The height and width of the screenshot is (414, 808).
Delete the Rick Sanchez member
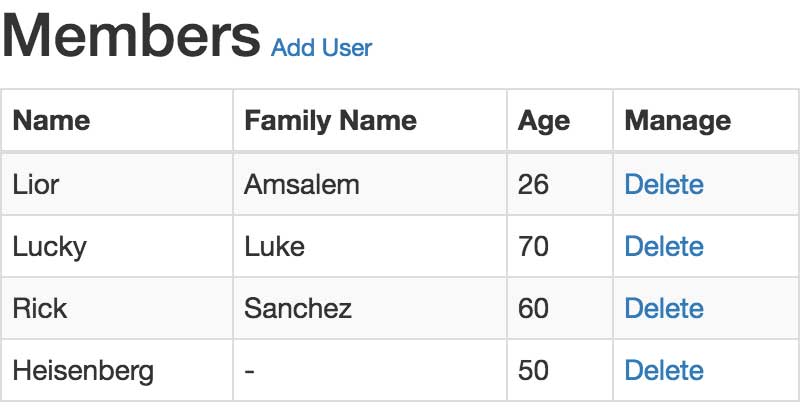pyautogui.click(x=664, y=308)
